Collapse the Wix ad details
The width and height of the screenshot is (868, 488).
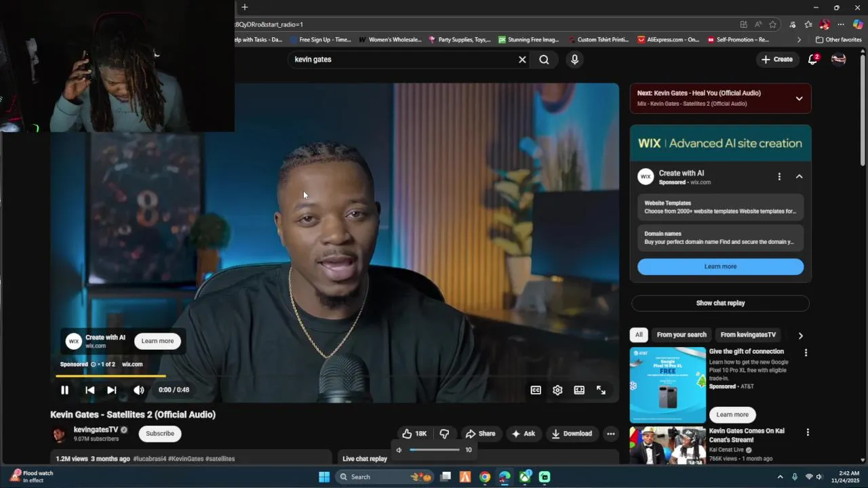799,176
